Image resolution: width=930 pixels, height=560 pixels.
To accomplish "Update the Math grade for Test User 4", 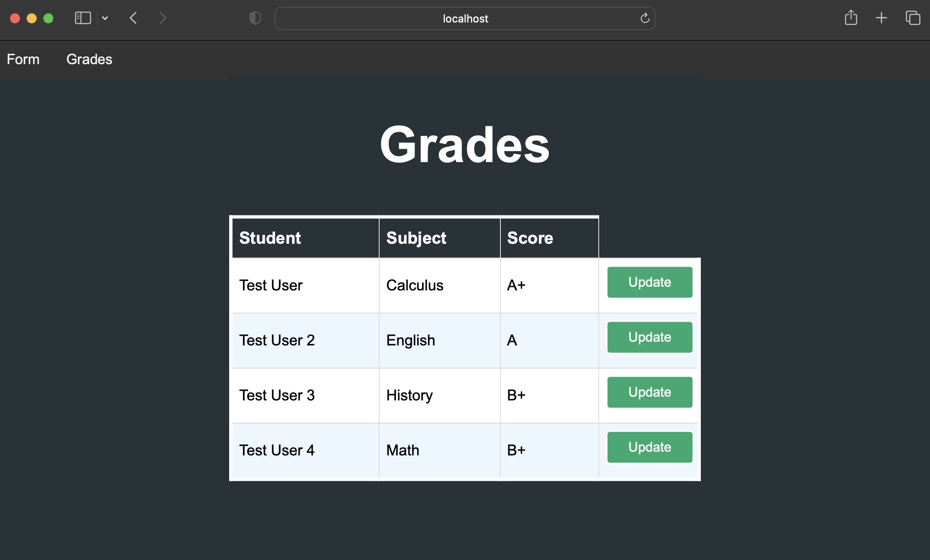I will 650,447.
